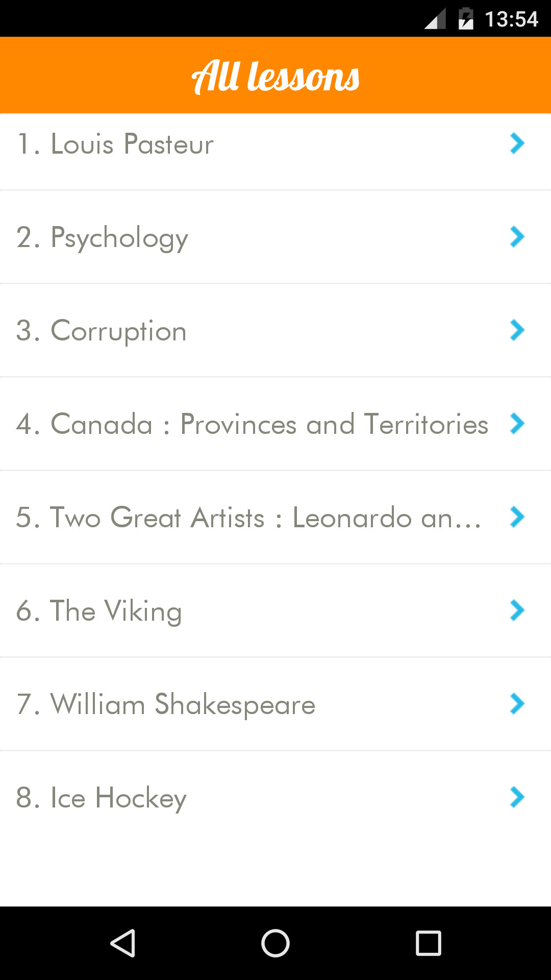Choose the Ice Hockey lesson title
This screenshot has width=551, height=980.
click(102, 798)
